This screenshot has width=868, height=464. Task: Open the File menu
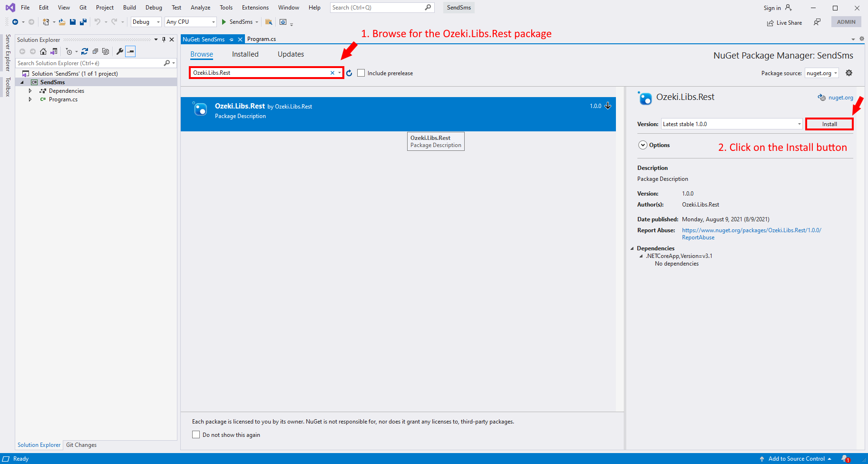25,8
